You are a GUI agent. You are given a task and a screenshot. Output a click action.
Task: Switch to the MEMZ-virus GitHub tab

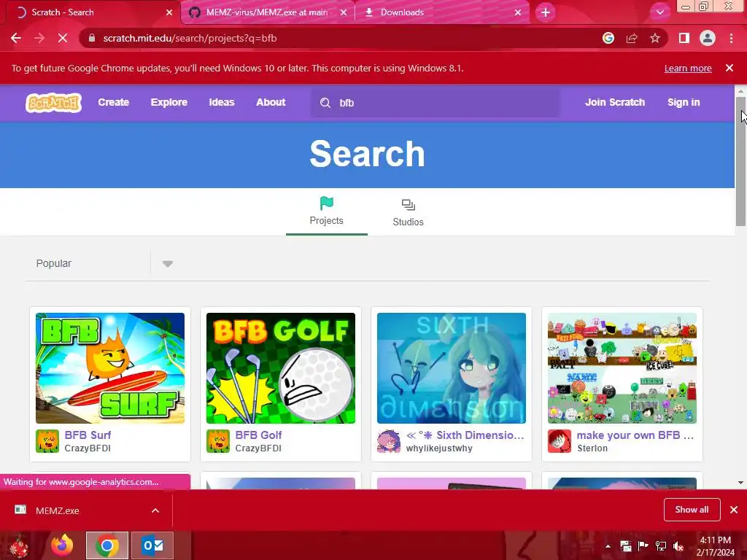click(x=267, y=12)
